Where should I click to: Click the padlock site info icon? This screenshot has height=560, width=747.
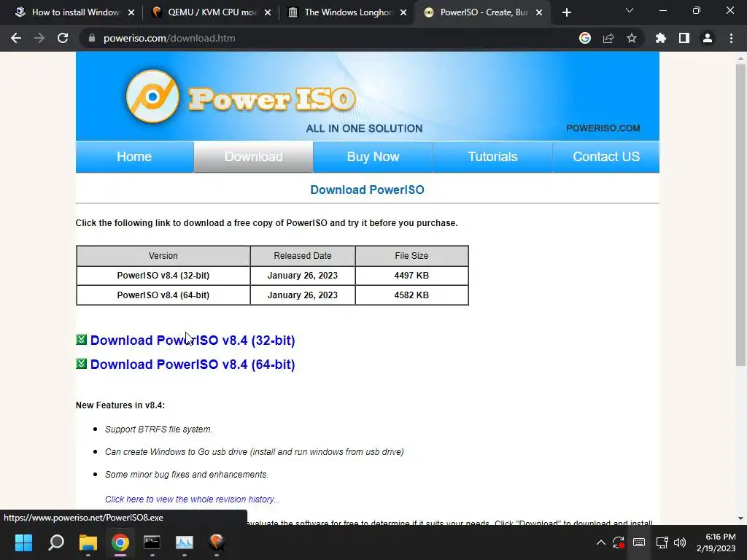(x=92, y=38)
